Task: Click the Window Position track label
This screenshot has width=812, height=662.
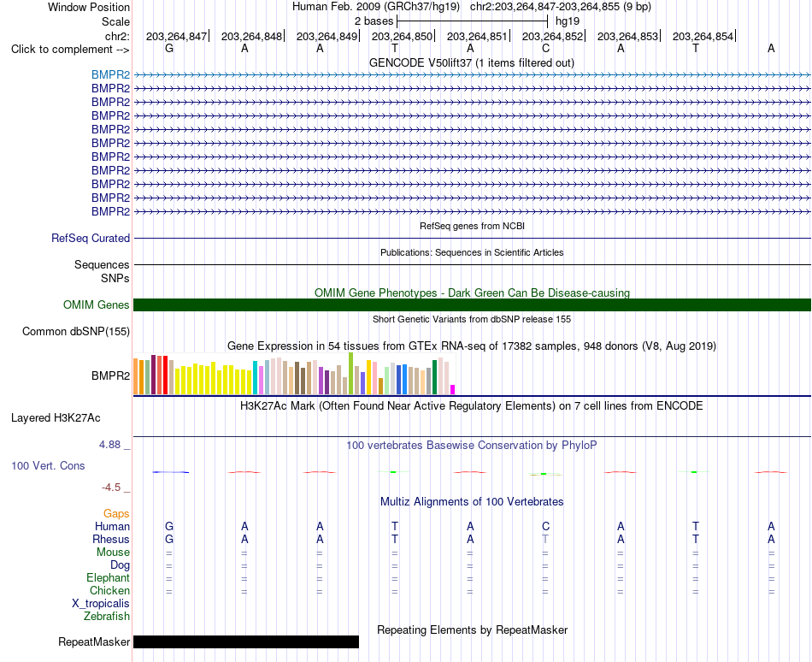Action: point(89,7)
